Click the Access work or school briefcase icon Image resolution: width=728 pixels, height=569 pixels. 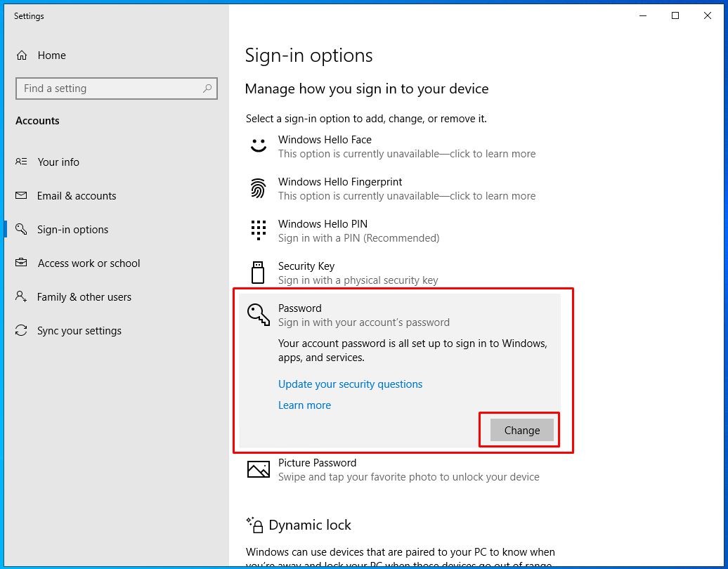(x=21, y=263)
